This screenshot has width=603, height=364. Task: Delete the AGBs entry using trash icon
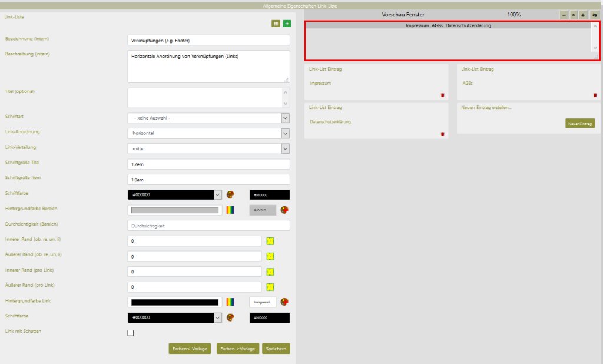pyautogui.click(x=595, y=95)
